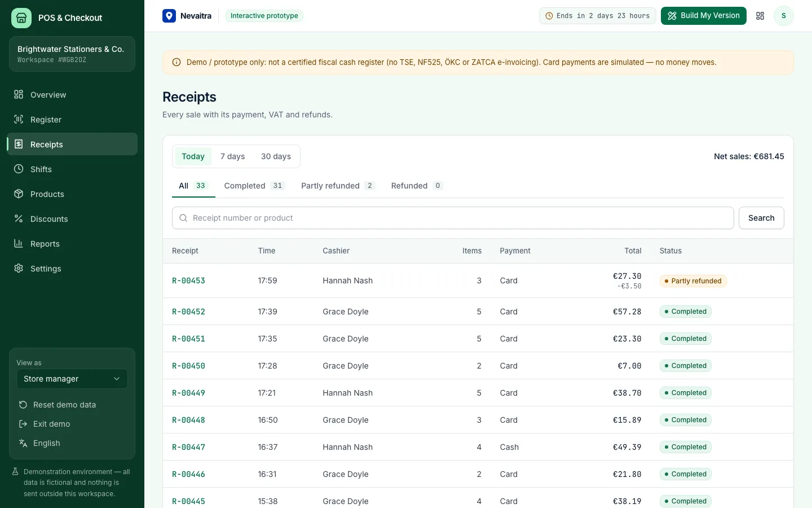Click the Register barcode scanner icon
The image size is (812, 508).
click(x=19, y=119)
